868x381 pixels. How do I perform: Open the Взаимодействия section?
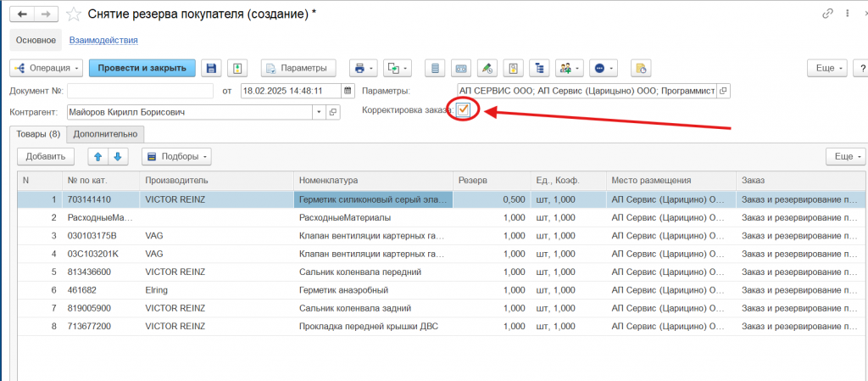coord(103,40)
